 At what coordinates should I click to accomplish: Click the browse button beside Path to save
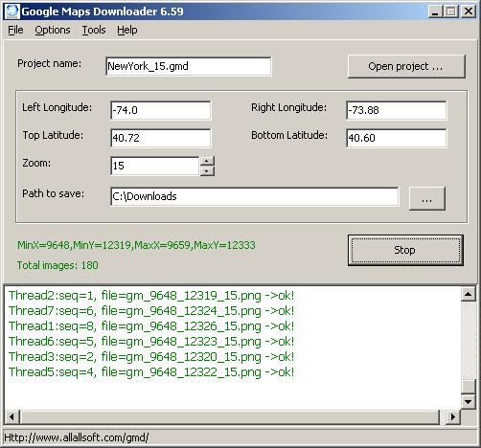pos(427,198)
